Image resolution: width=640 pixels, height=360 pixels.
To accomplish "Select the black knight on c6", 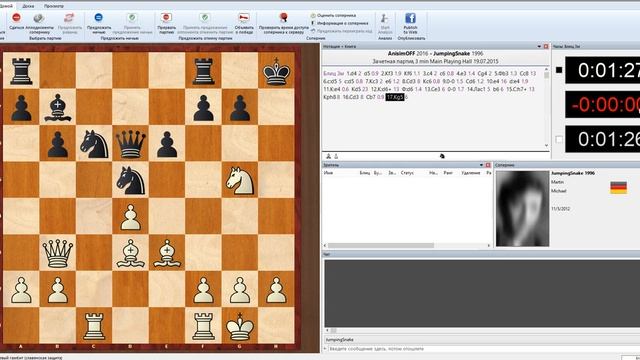I will tap(94, 144).
